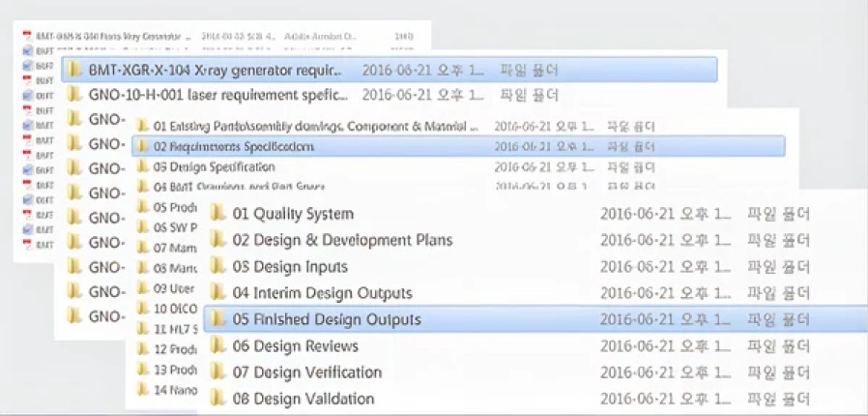Click folder icon of 03 Design Specification row
The image size is (868, 416).
coord(143,166)
